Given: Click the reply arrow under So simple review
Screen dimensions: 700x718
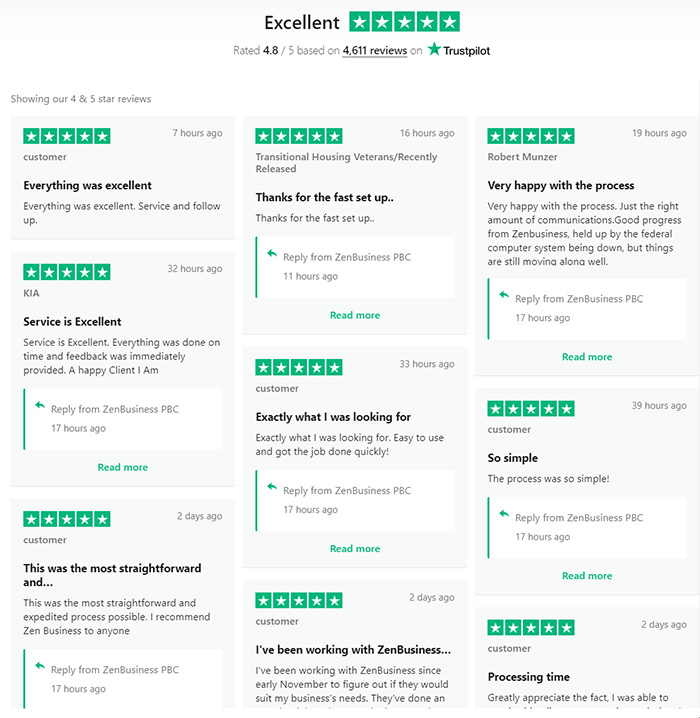Looking at the screenshot, I should click(505, 513).
